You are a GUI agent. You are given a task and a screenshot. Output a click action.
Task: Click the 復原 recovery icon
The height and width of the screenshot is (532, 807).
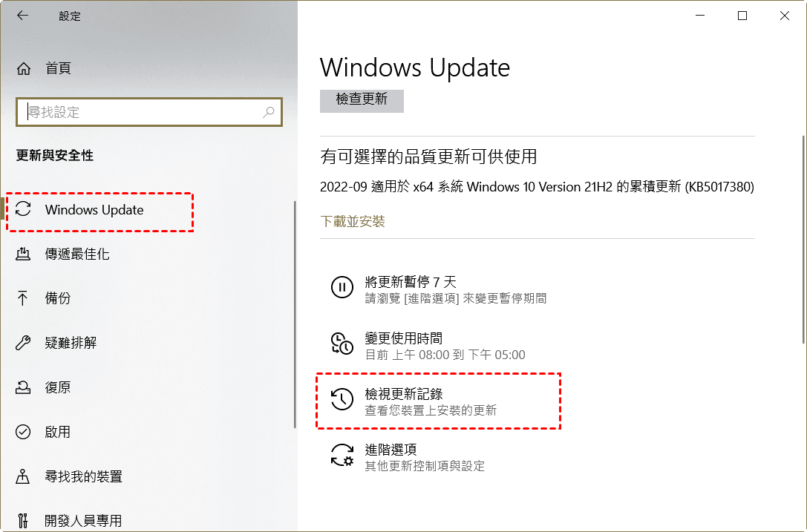click(23, 387)
